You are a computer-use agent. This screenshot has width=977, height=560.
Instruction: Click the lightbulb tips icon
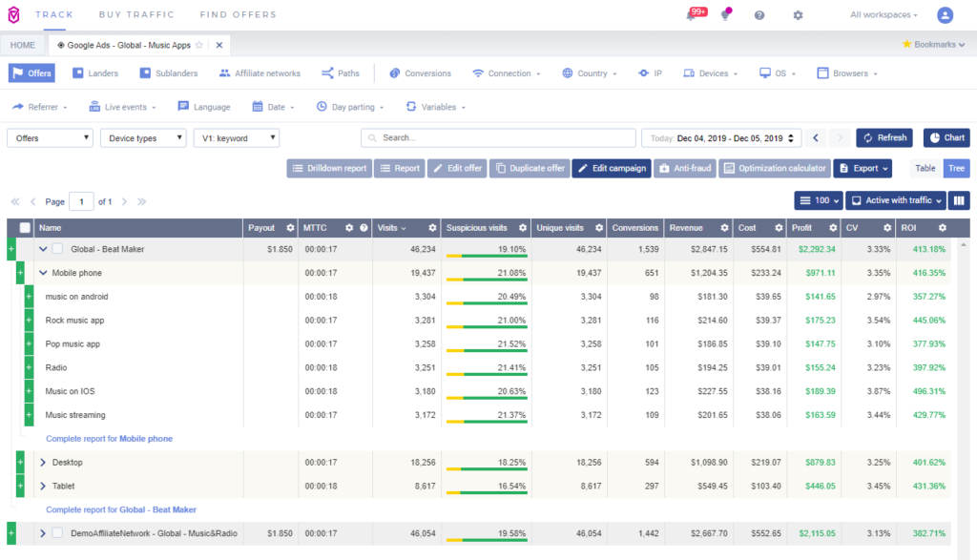tap(725, 15)
